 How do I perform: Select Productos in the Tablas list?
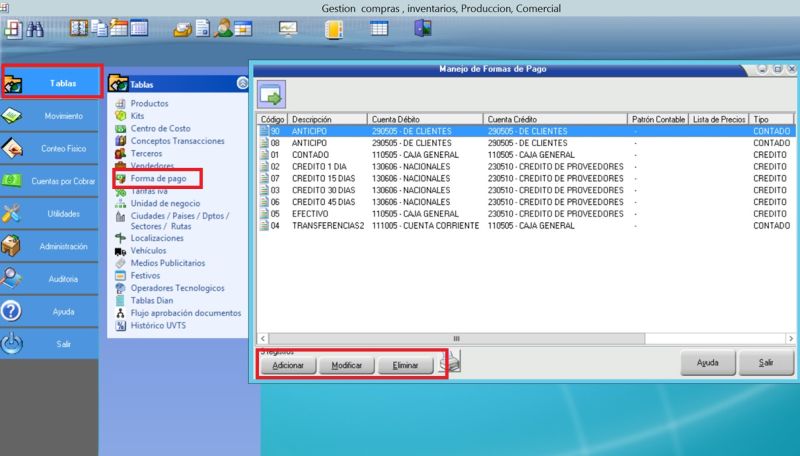[x=149, y=104]
